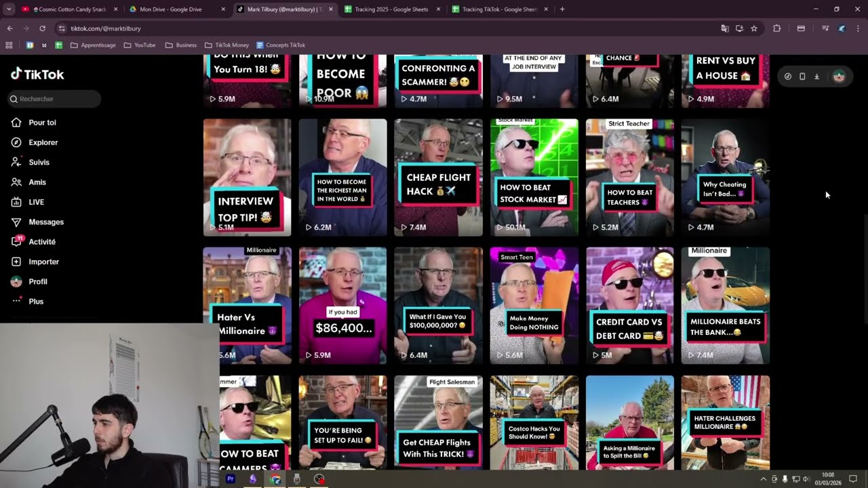Click the browser back arrow
Viewport: 868px width, 488px height.
[x=9, y=28]
